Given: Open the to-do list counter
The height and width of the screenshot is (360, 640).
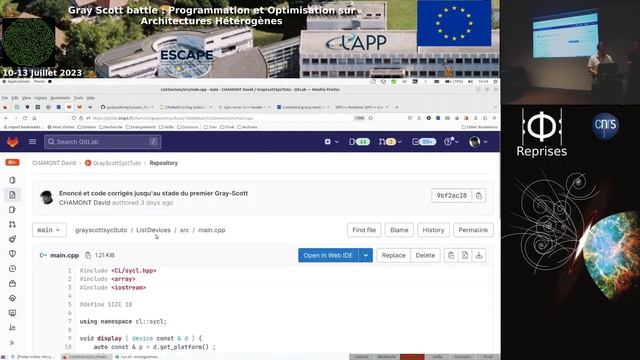Looking at the screenshot, I should click(x=424, y=142).
